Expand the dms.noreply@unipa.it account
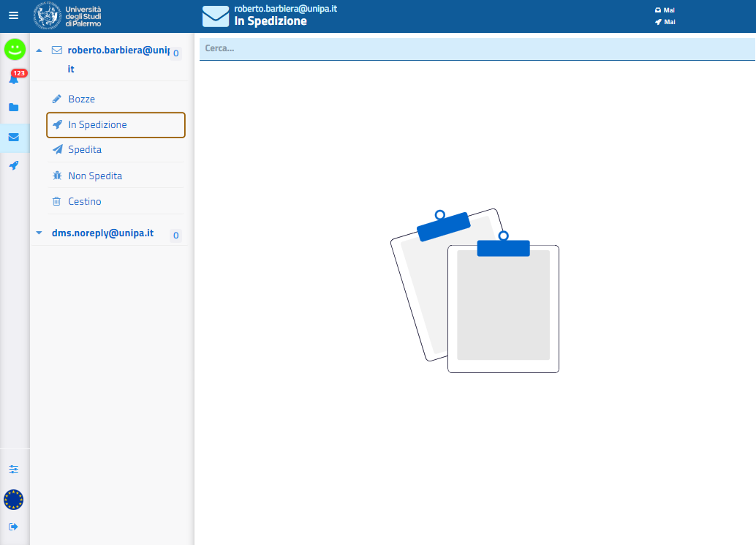Viewport: 756px width, 545px height. pyautogui.click(x=39, y=233)
